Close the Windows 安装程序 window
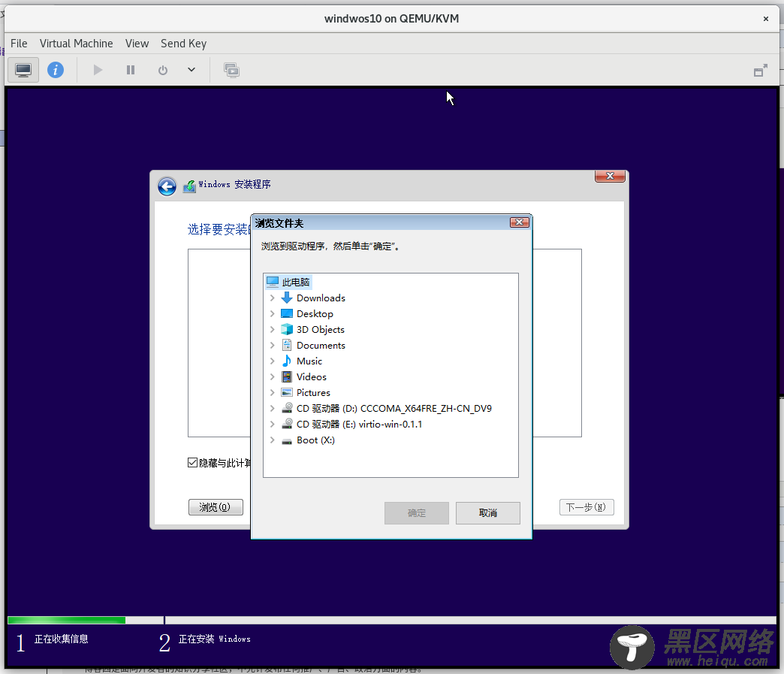 point(610,176)
